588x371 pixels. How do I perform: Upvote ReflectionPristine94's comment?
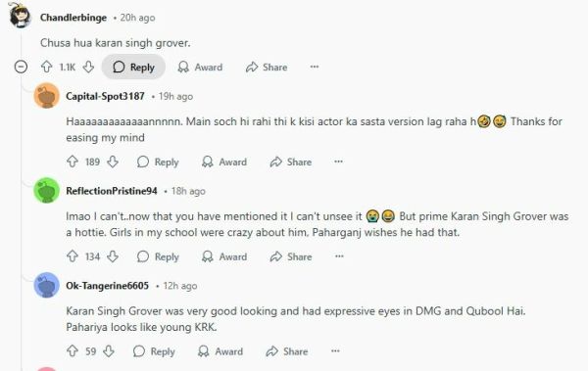pyautogui.click(x=73, y=256)
